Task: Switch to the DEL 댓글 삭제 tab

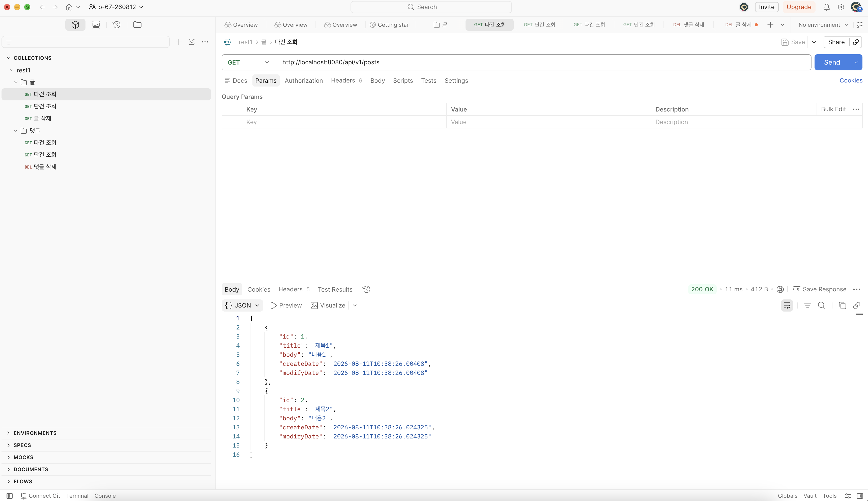Action: click(x=688, y=24)
